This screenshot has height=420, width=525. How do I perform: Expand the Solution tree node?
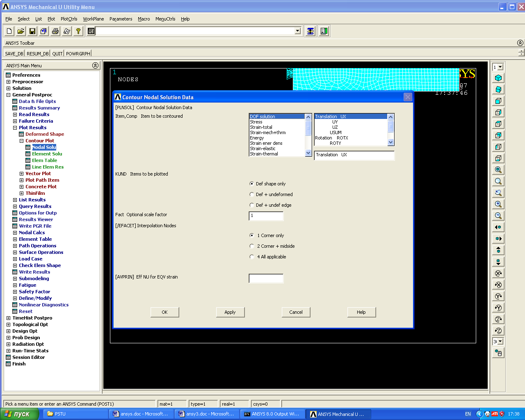8,88
